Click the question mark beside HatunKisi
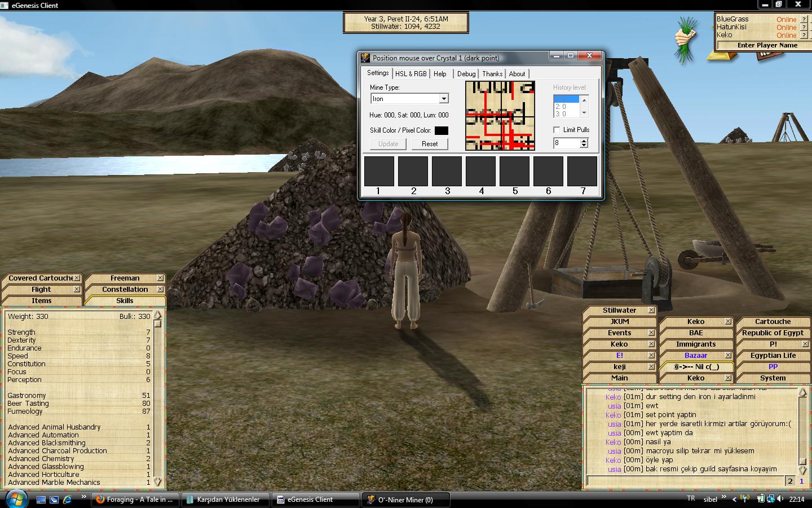The height and width of the screenshot is (508, 812). coord(804,27)
